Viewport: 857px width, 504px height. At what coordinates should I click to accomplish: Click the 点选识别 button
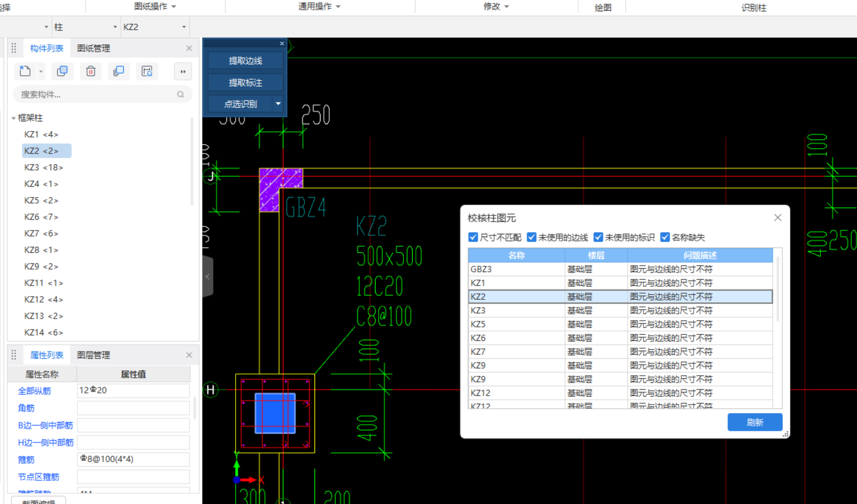click(240, 104)
